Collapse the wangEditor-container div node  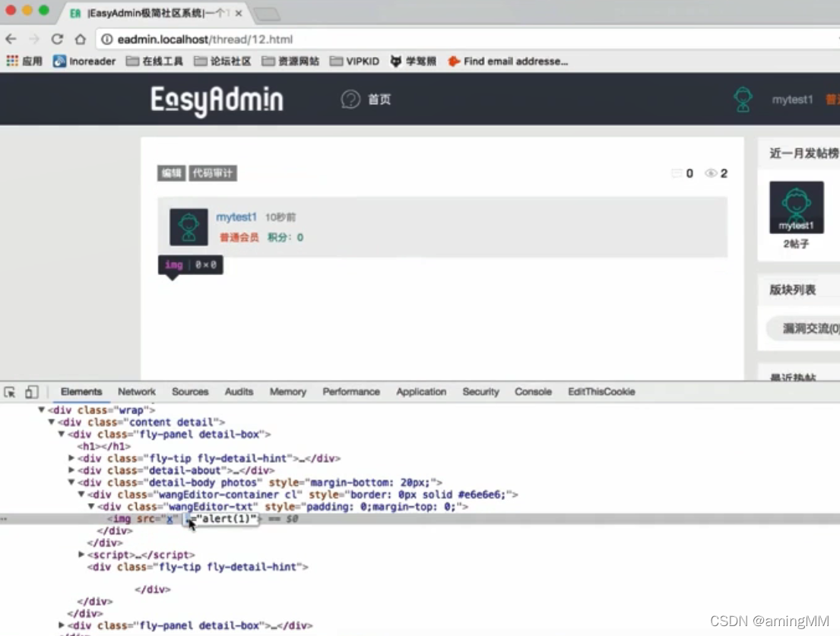pyautogui.click(x=81, y=494)
